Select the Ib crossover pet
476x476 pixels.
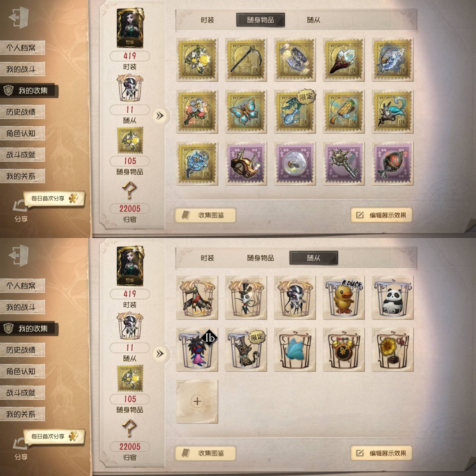[197, 350]
